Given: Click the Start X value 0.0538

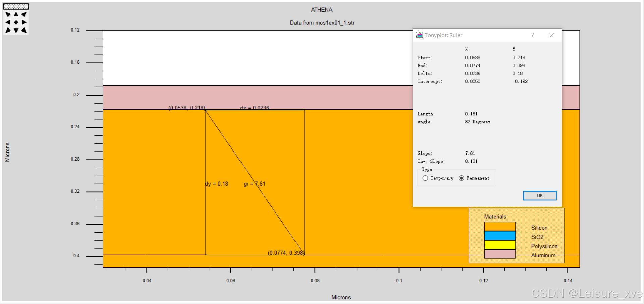Looking at the screenshot, I should point(473,58).
